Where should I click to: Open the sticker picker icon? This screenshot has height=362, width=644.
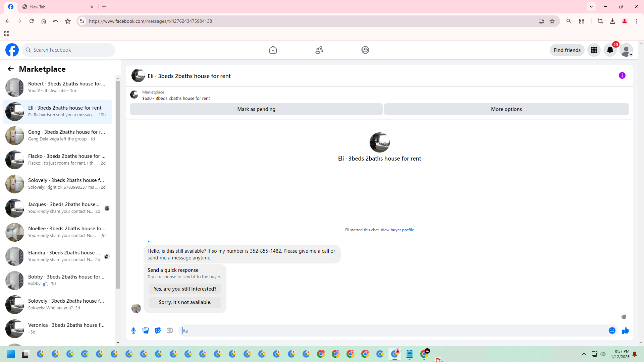point(158,330)
